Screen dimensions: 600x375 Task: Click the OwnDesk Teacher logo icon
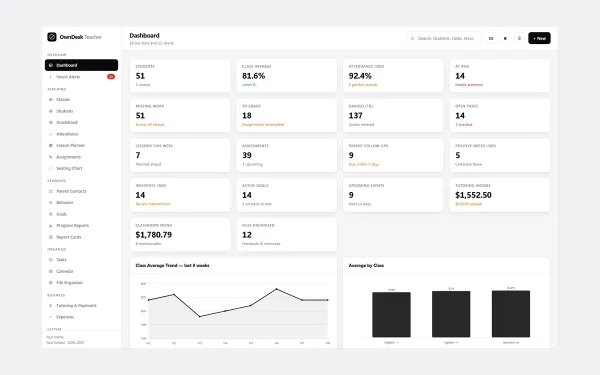(x=52, y=37)
